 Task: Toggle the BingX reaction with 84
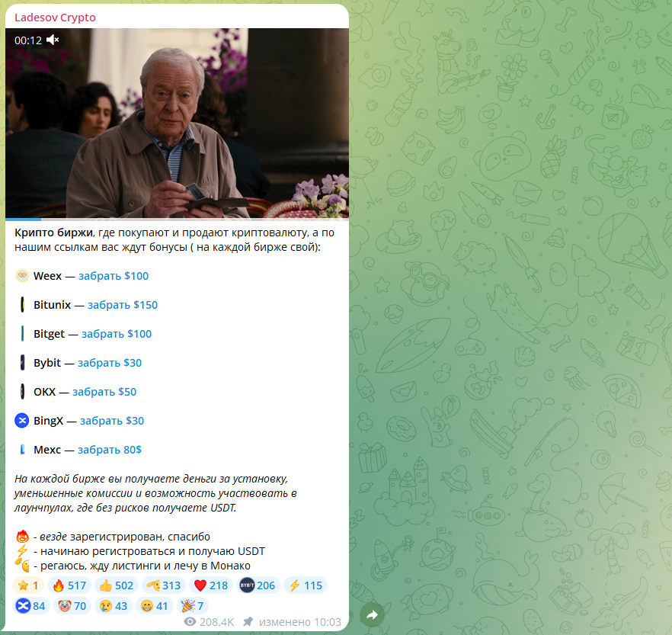(30, 606)
